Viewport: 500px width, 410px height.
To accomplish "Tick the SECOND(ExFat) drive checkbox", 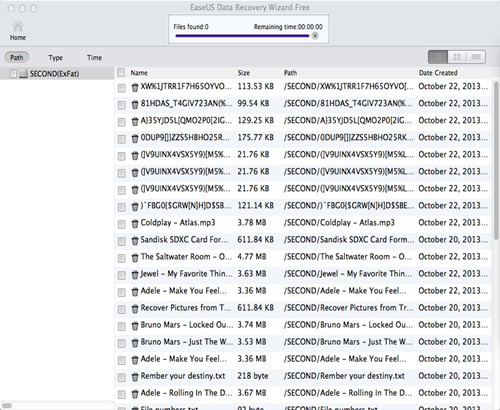I will (13, 73).
